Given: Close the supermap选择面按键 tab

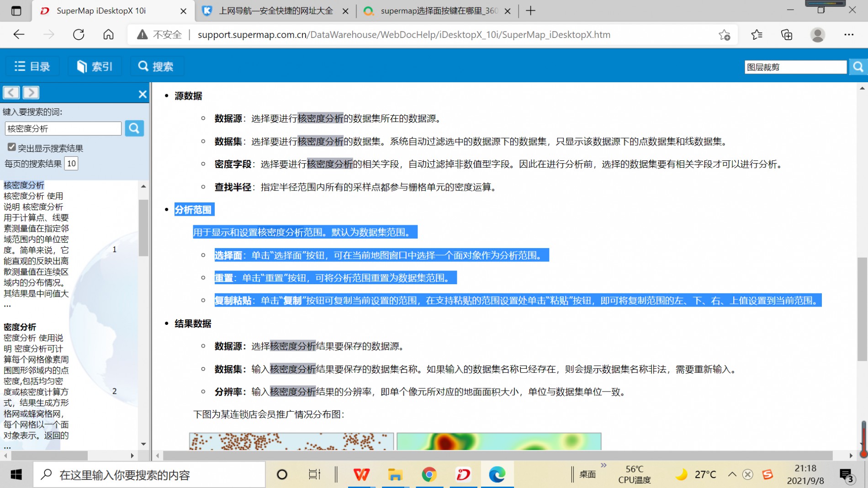Looking at the screenshot, I should [x=507, y=11].
